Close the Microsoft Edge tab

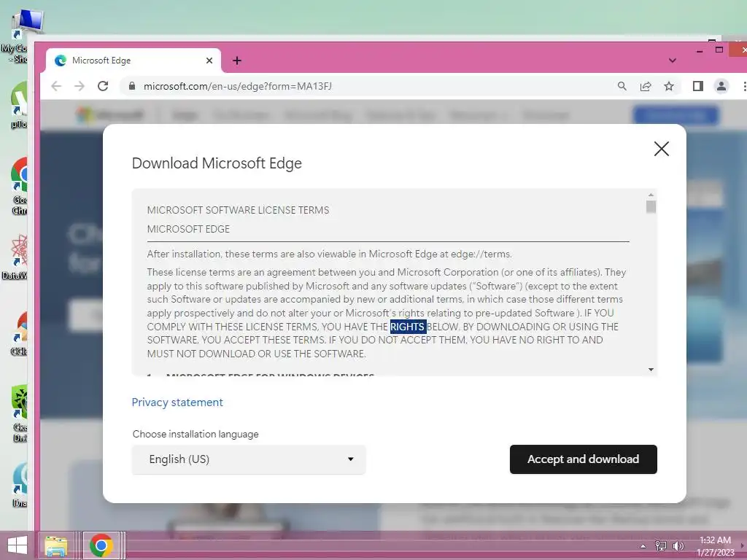209,61
